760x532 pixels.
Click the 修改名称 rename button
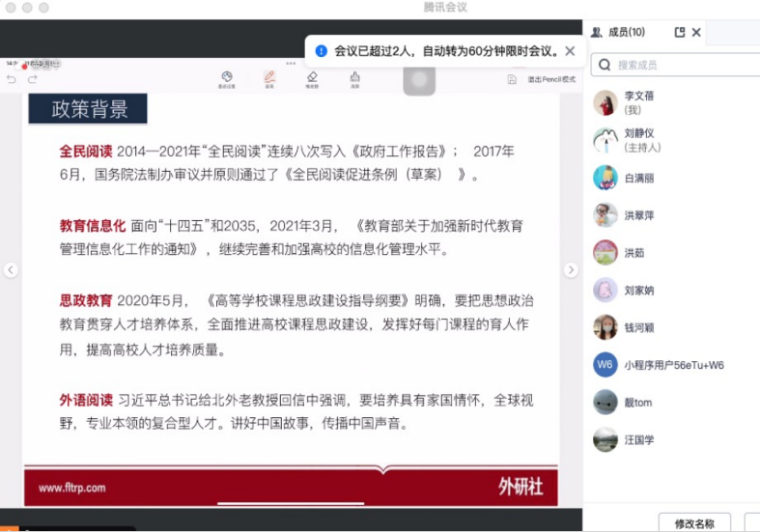[x=693, y=523]
